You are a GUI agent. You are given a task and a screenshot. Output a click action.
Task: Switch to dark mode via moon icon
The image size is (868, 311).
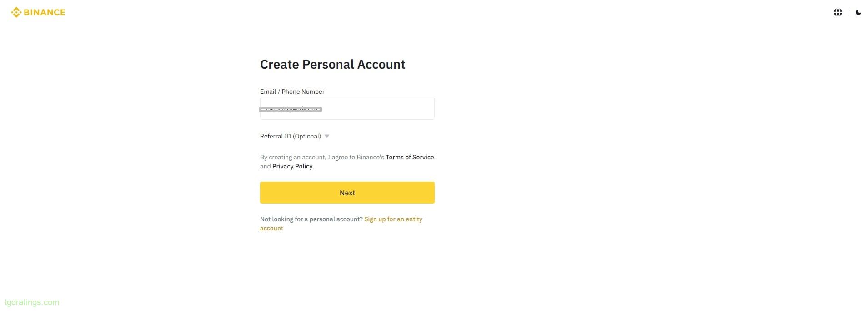[858, 12]
